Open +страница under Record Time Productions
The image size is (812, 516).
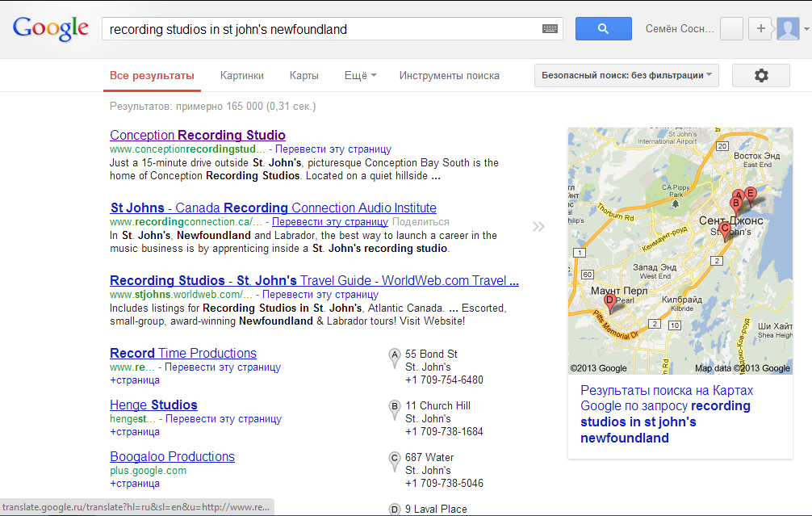click(x=135, y=380)
